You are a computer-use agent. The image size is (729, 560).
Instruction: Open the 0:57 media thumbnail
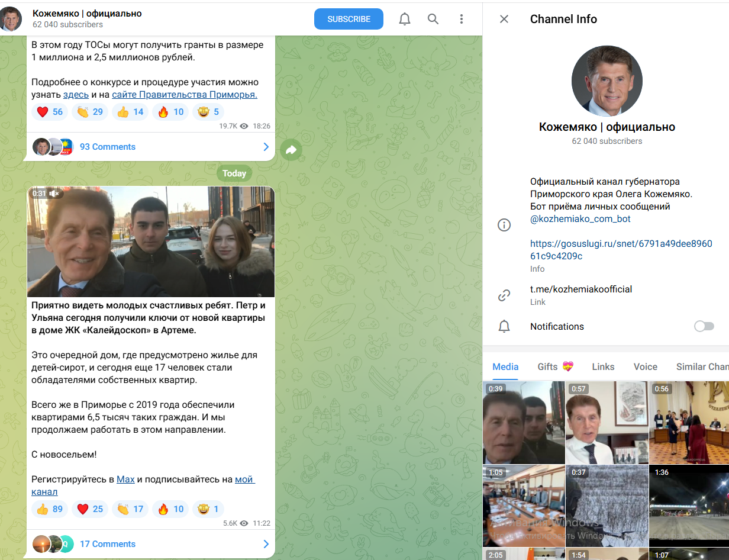[607, 422]
